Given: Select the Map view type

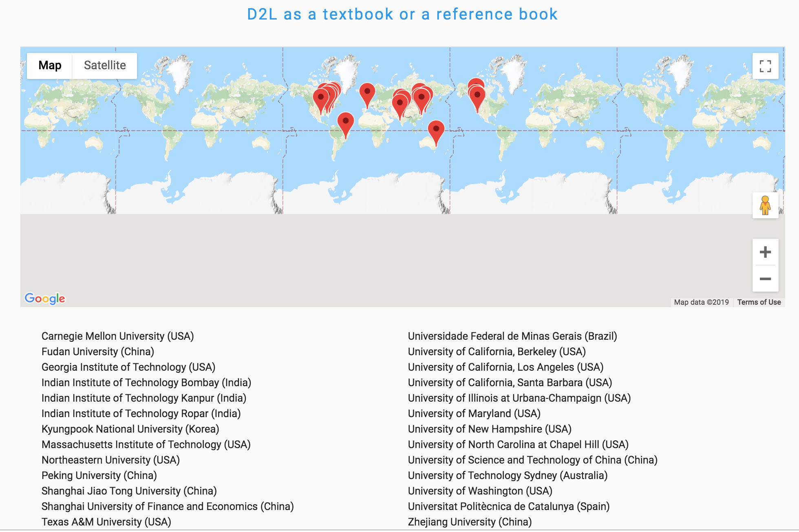Looking at the screenshot, I should 50,66.
